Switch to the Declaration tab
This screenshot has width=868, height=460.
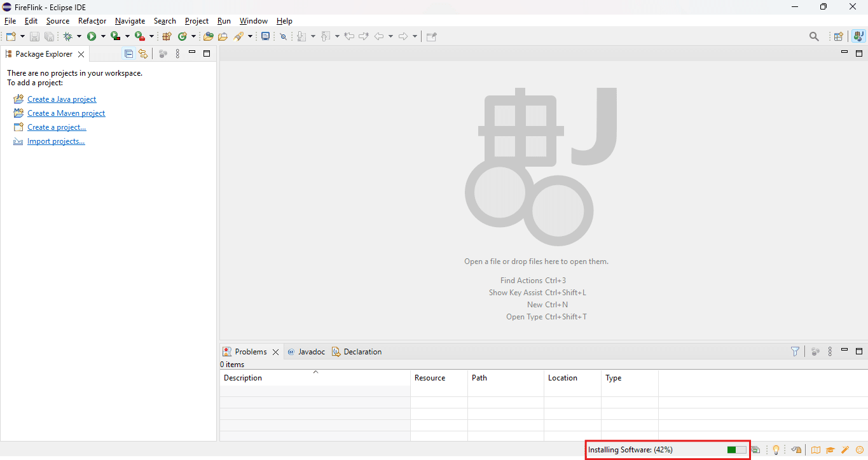[357, 352]
